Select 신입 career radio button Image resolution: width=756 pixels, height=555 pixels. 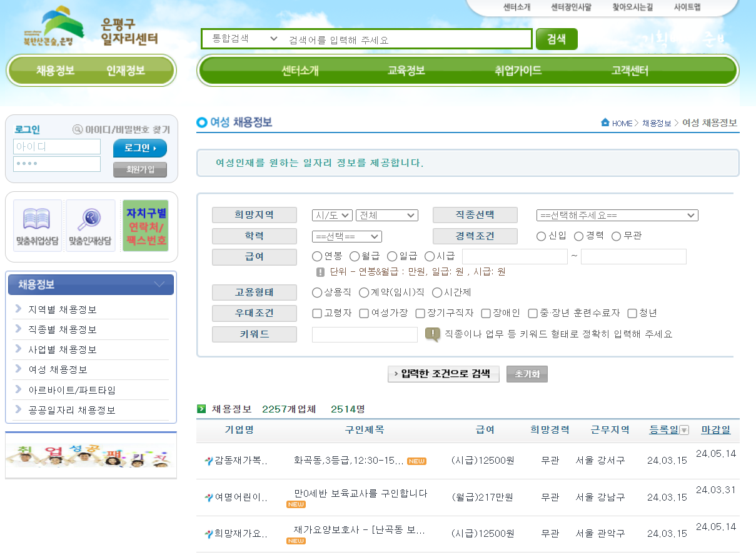pyautogui.click(x=541, y=236)
